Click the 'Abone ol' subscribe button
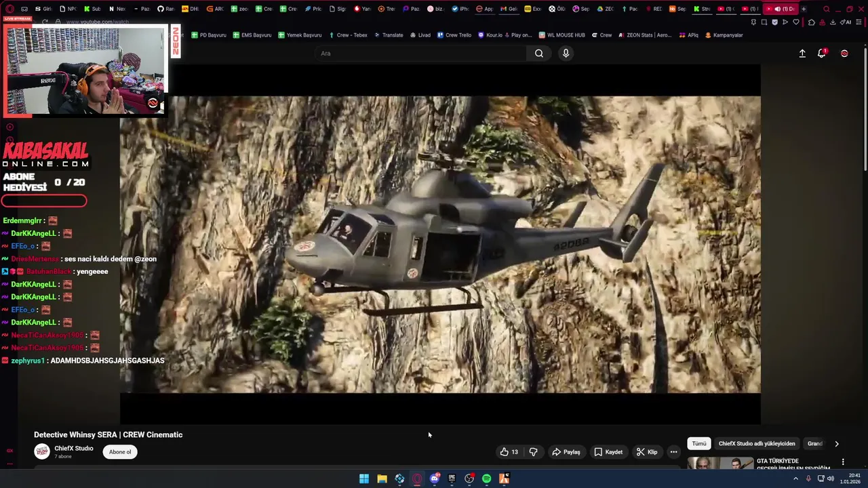The image size is (868, 488). pyautogui.click(x=120, y=452)
